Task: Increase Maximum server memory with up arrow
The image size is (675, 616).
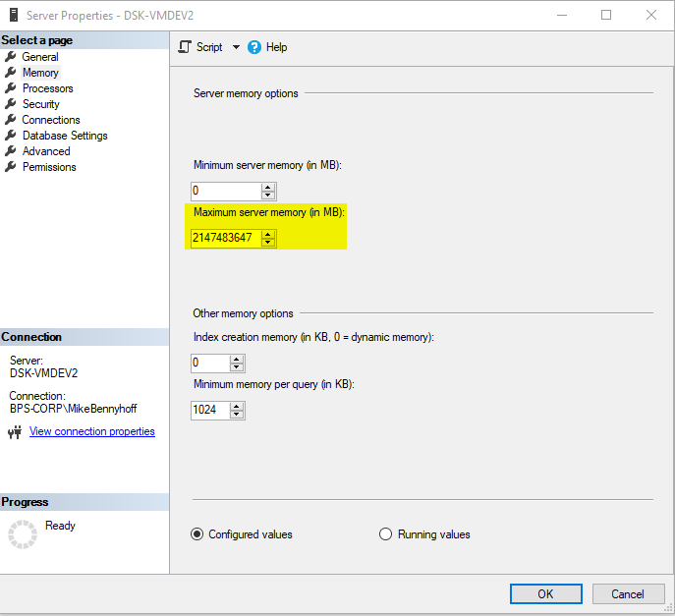Action: pyautogui.click(x=268, y=235)
